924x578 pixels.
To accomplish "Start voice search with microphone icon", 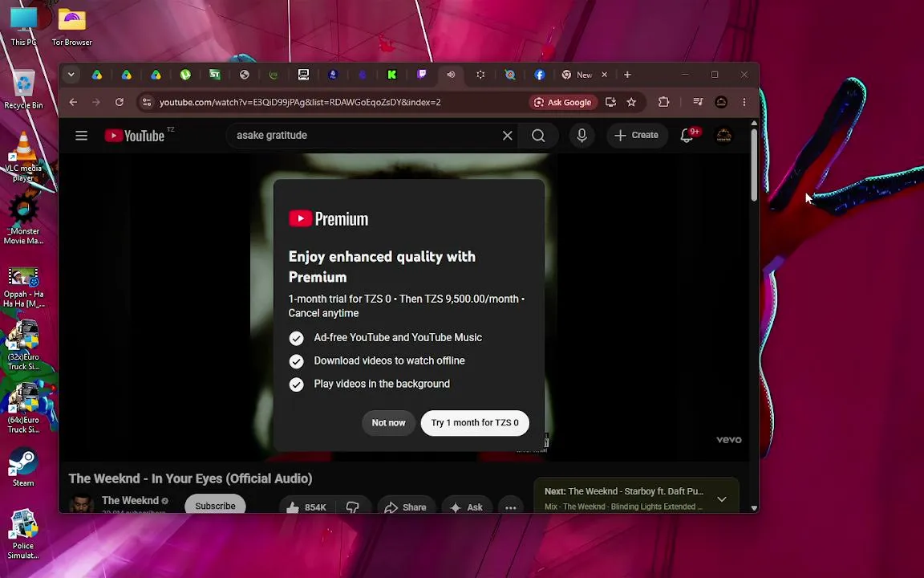I will coord(582,136).
